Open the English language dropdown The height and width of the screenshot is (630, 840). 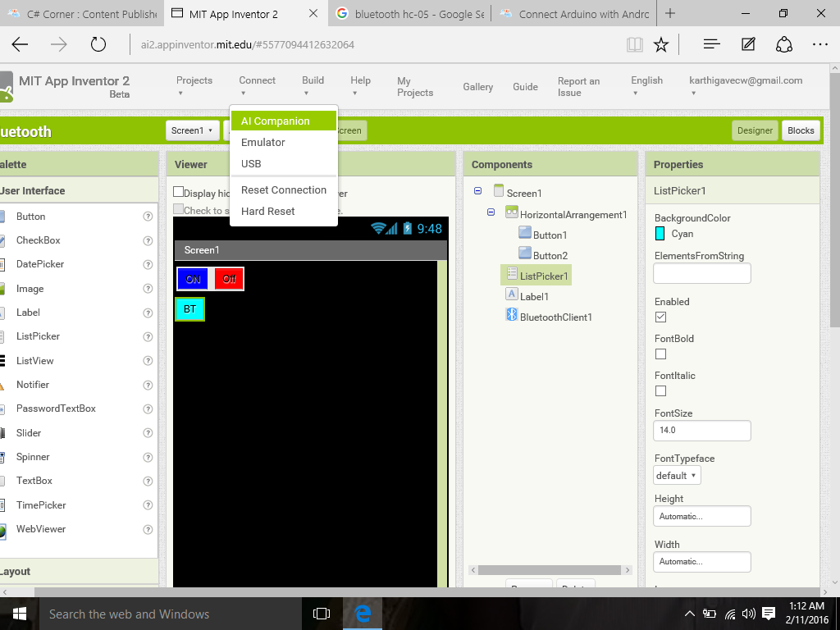646,85
